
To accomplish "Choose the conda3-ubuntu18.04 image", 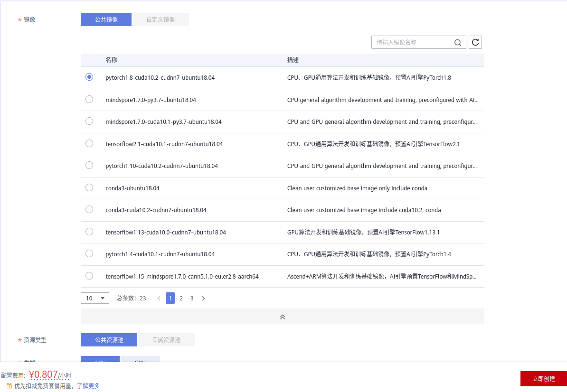I will click(89, 187).
